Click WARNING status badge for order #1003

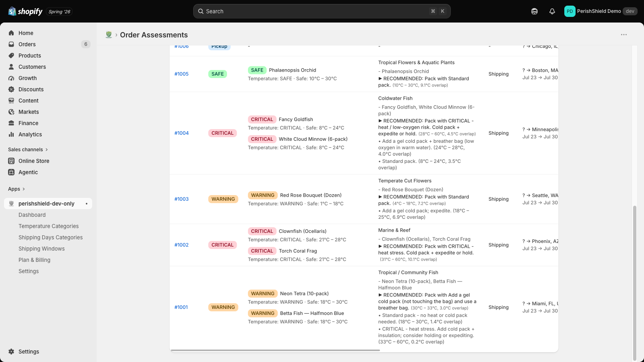tap(223, 199)
